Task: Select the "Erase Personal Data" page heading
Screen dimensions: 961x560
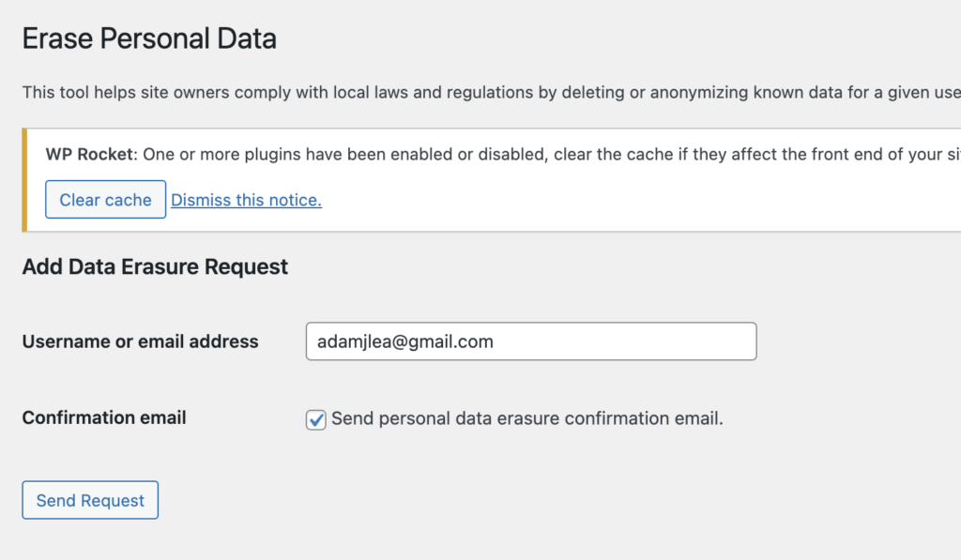Action: tap(149, 39)
